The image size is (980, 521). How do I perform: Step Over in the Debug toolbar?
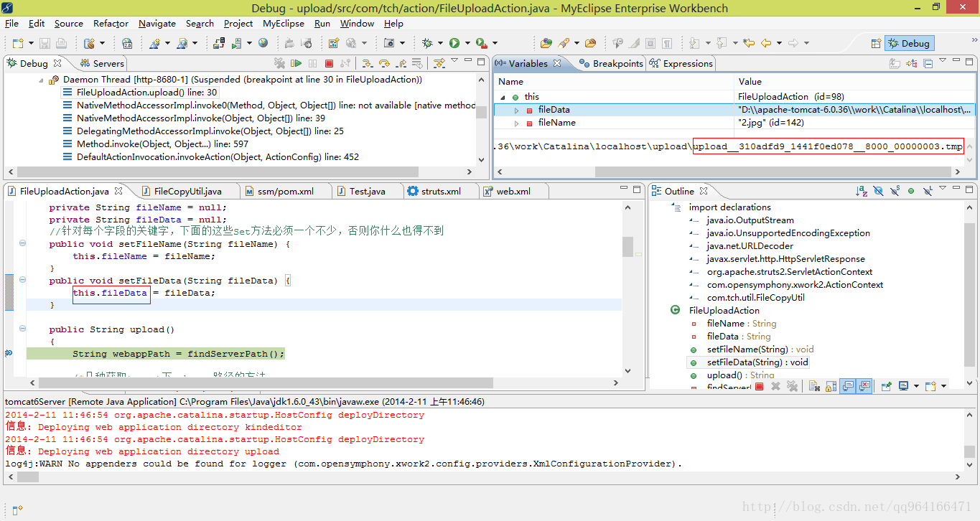(x=384, y=63)
